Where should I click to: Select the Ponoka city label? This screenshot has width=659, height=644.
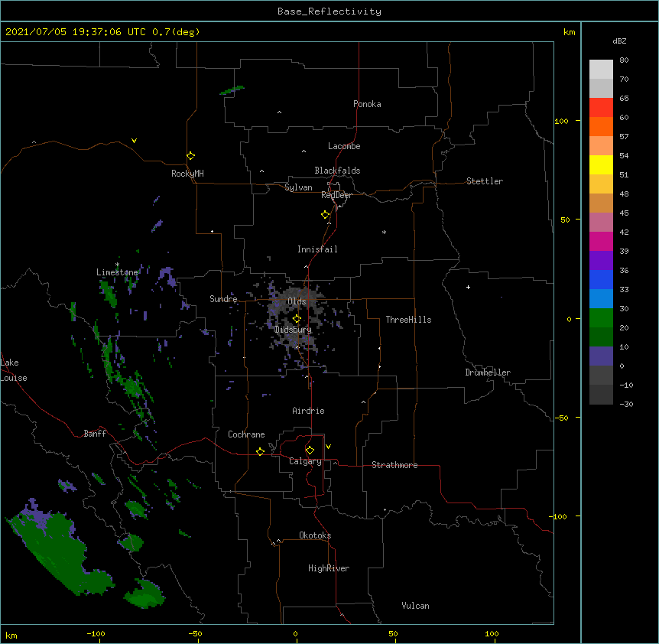pyautogui.click(x=367, y=104)
